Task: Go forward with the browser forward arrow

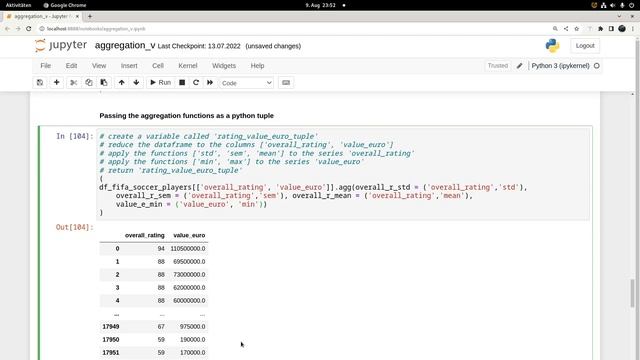Action: point(18,29)
